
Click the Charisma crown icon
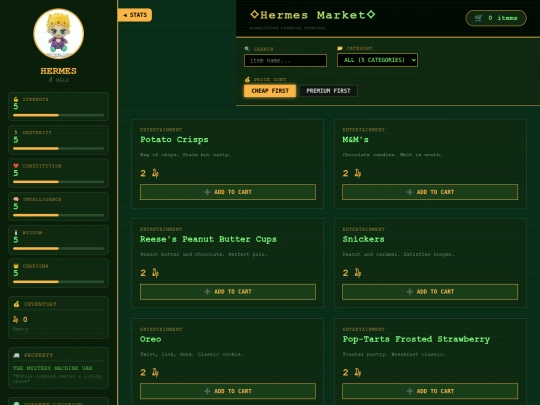[16, 266]
